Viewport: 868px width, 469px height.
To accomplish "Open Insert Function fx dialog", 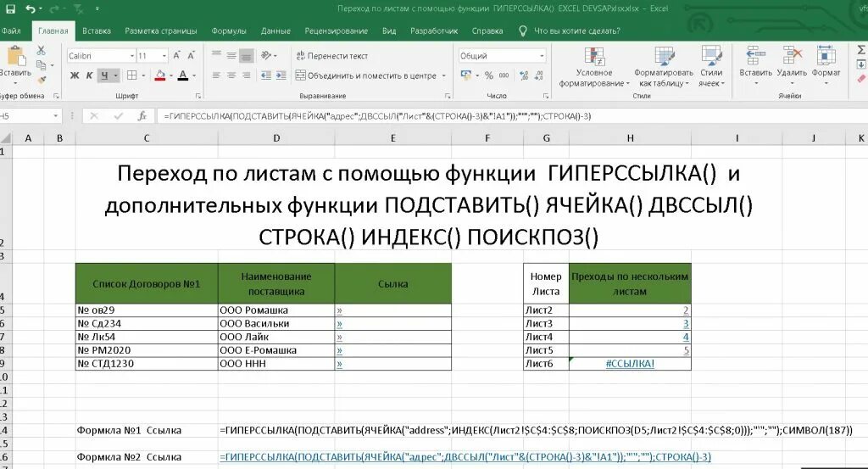I will tap(142, 116).
